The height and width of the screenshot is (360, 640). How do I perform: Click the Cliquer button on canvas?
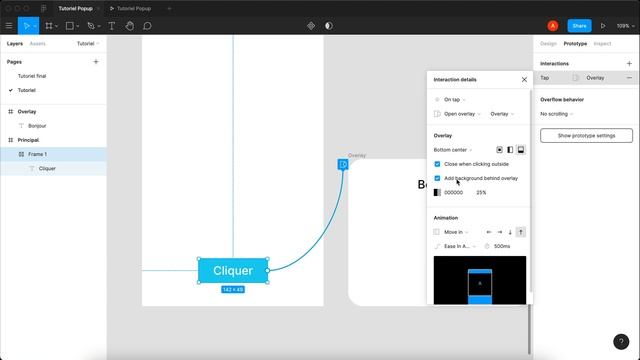tap(233, 270)
